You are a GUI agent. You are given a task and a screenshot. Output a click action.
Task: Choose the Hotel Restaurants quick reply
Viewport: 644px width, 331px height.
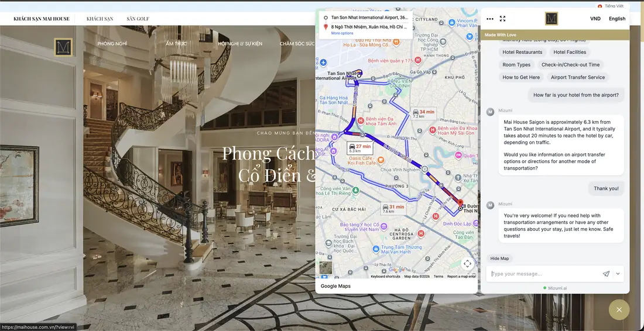[x=522, y=52]
